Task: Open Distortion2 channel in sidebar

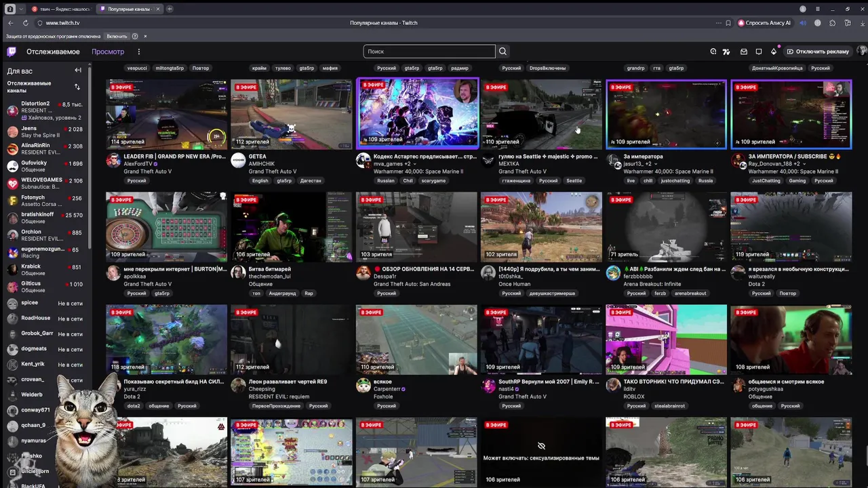Action: (x=45, y=110)
